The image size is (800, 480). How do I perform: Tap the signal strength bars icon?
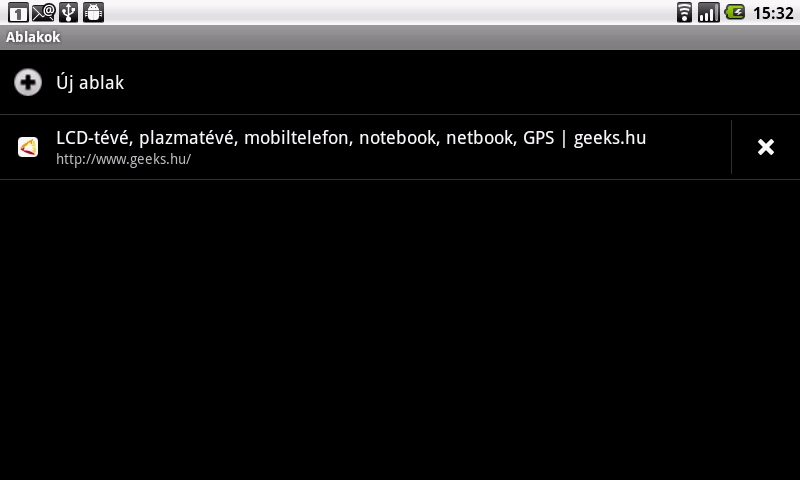click(709, 13)
